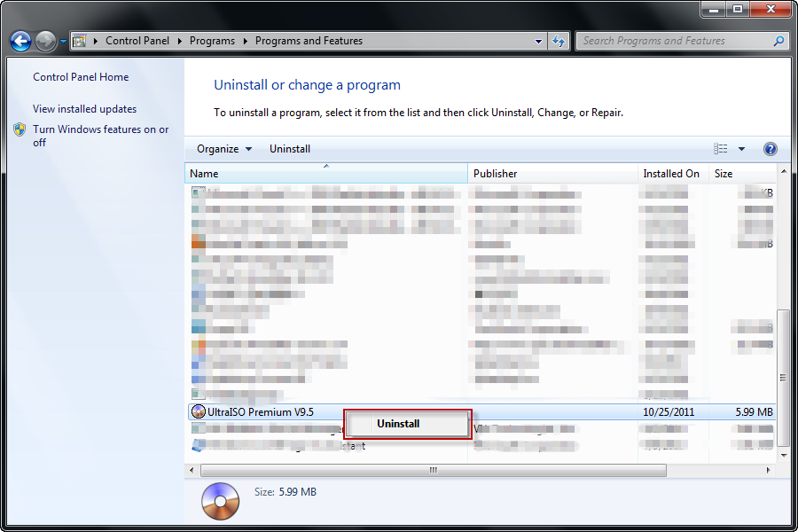Click the 5.99 MB size cell of the UltraISO row

pyautogui.click(x=754, y=411)
